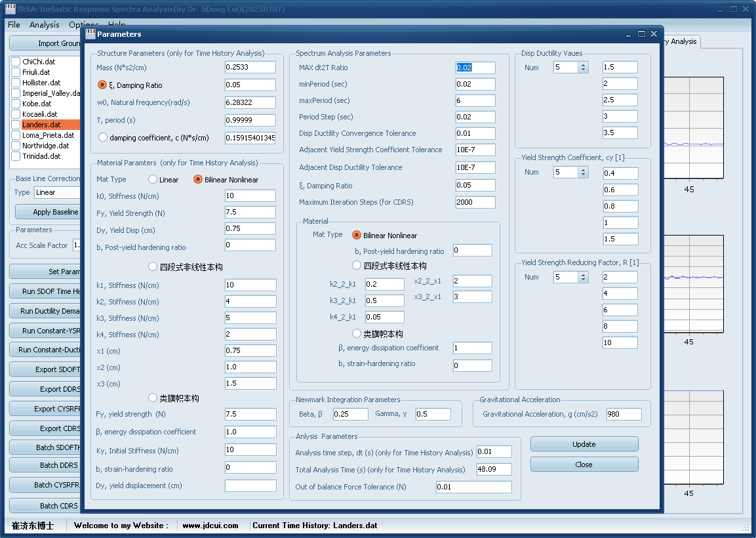Screen dimensions: 756x538
Task: Adjust the Yield Strength Reducing Factor Num spinner
Action: [583, 278]
